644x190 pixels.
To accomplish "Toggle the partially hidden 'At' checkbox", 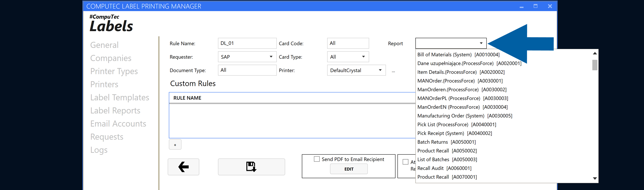I will point(405,162).
